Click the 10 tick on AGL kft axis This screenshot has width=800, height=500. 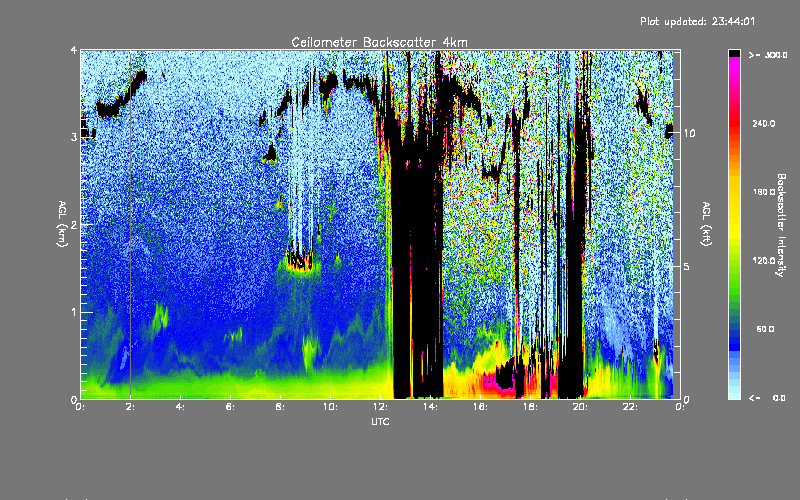coord(689,133)
